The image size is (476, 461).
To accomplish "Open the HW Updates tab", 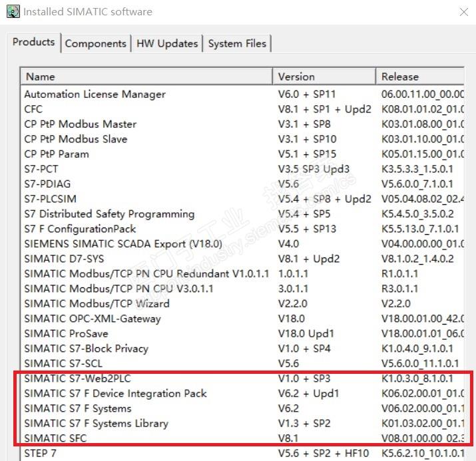I will click(167, 44).
